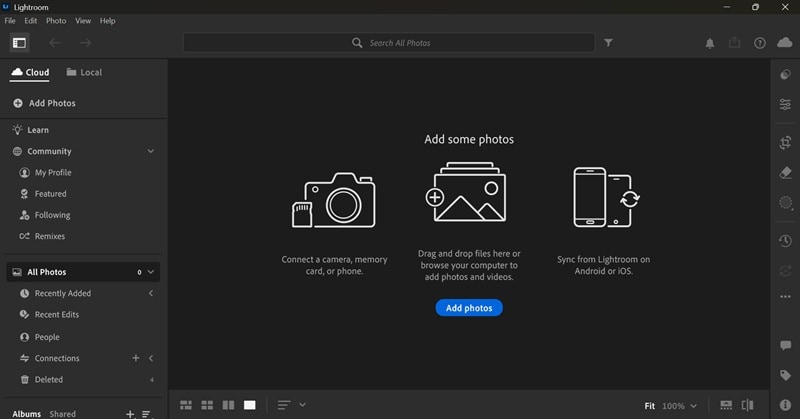This screenshot has width=800, height=419.
Task: Open the three-dots more options
Action: click(786, 297)
